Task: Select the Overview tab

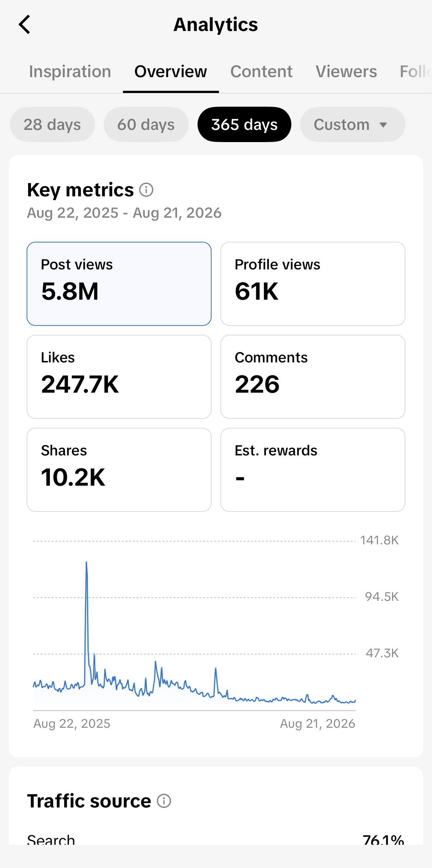Action: pyautogui.click(x=171, y=72)
